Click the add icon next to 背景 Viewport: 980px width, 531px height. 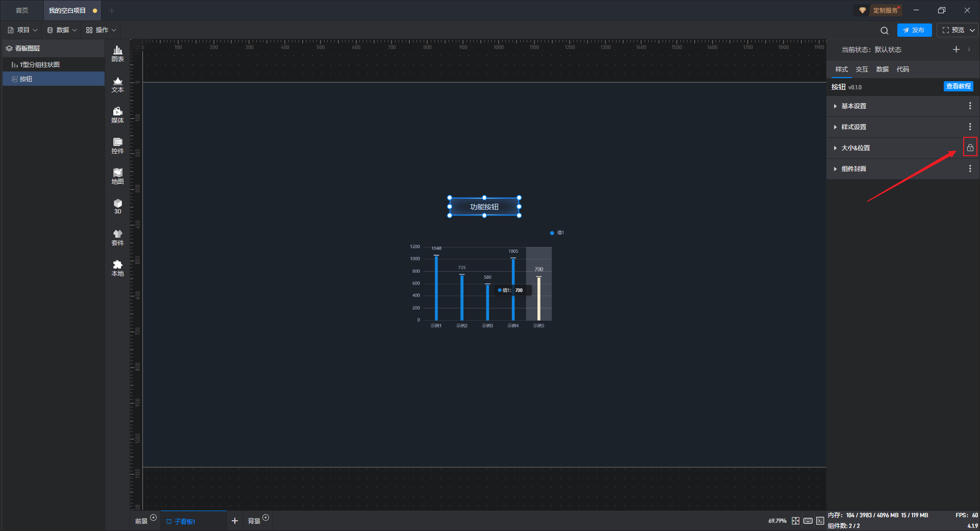coord(266,518)
